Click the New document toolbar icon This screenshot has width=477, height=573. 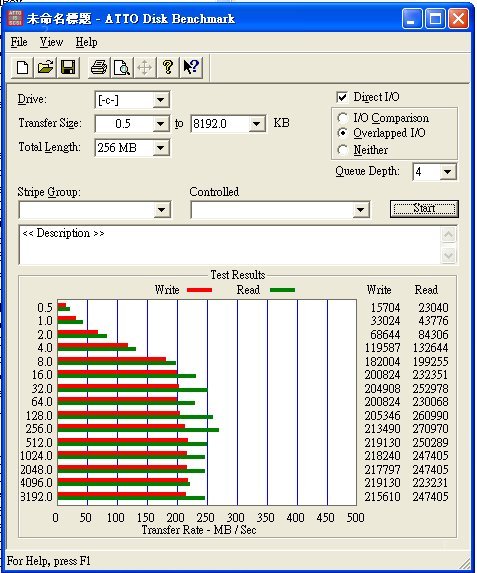(x=23, y=67)
